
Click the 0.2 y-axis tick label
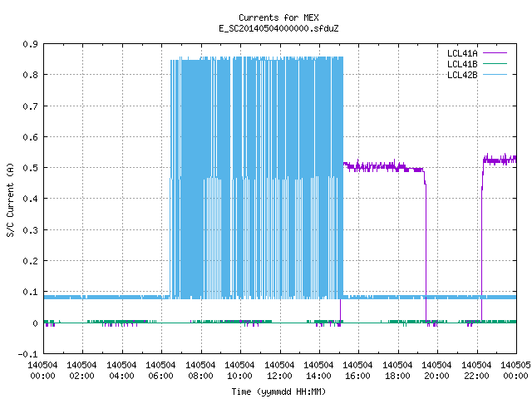[30, 261]
